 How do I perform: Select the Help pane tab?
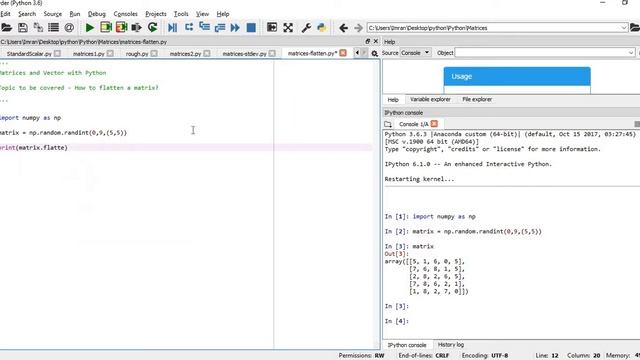393,100
